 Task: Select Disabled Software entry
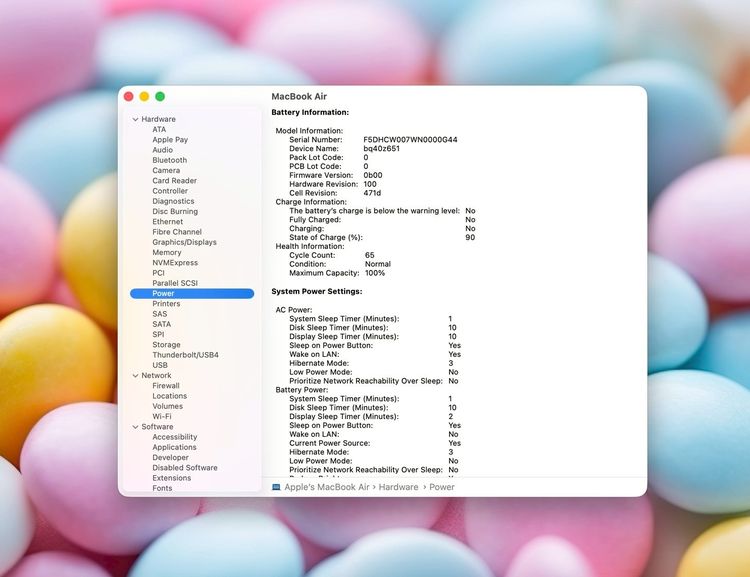(185, 467)
